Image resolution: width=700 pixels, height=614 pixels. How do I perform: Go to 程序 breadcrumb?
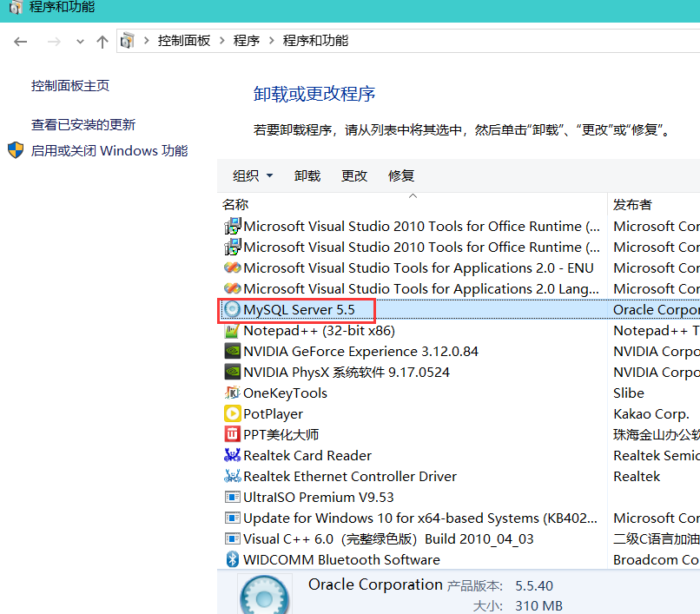click(247, 41)
